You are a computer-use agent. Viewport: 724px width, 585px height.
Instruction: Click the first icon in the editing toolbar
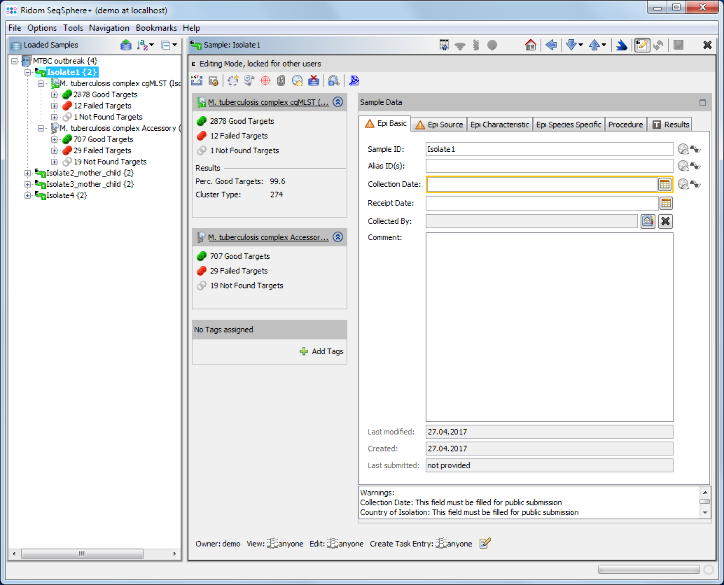[x=197, y=80]
